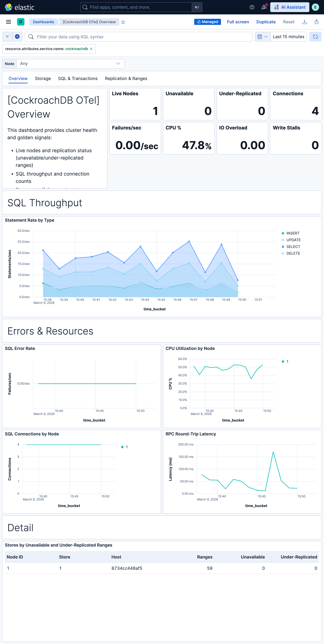Duplicate the current dashboard
324x644 pixels.
(x=266, y=22)
